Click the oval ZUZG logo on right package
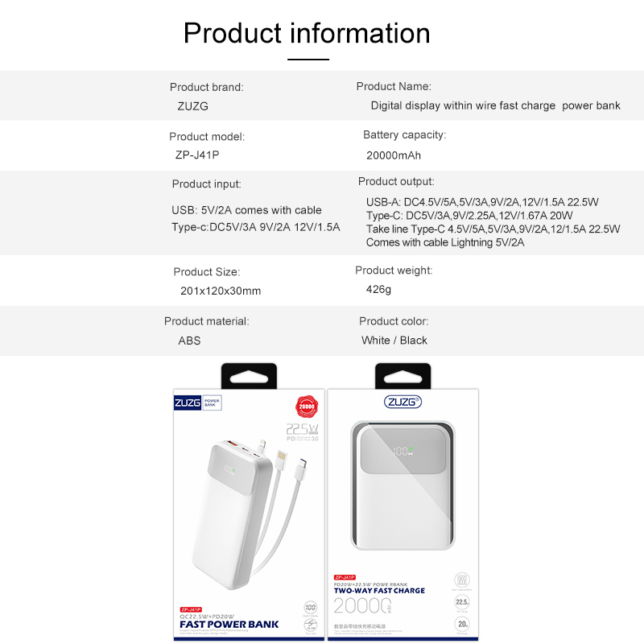Screen dimensions: 644x644 (403, 402)
